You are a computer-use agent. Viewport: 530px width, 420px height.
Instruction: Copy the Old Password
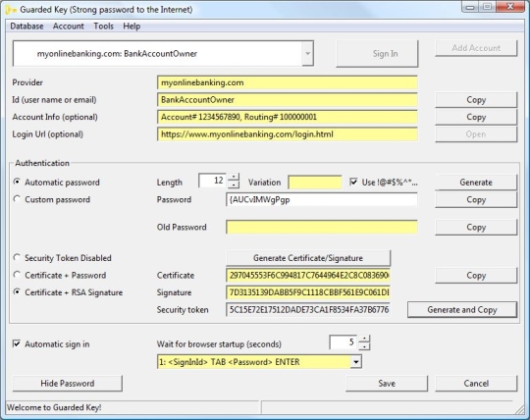click(x=476, y=228)
